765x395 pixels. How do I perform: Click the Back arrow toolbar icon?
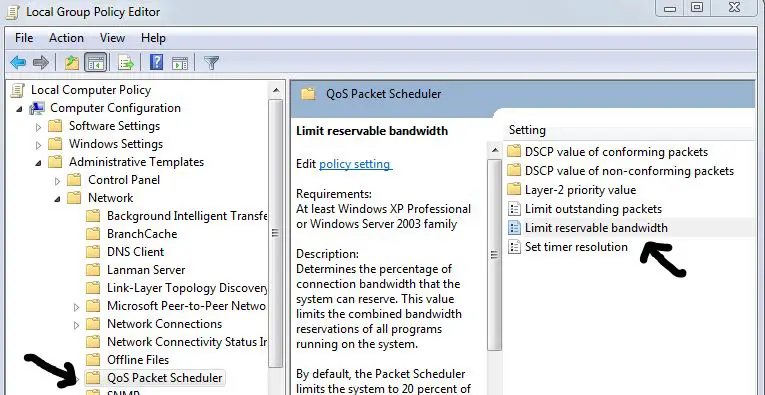(18, 62)
